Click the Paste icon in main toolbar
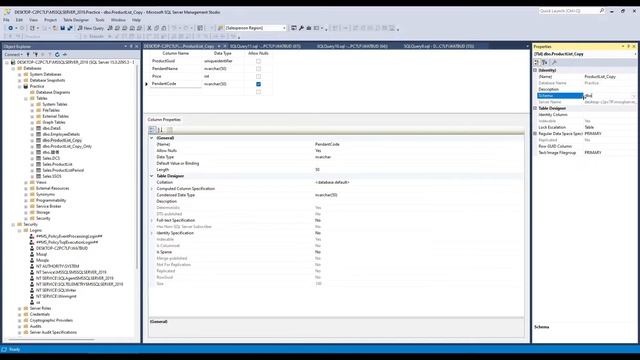640x360 pixels. (x=164, y=28)
